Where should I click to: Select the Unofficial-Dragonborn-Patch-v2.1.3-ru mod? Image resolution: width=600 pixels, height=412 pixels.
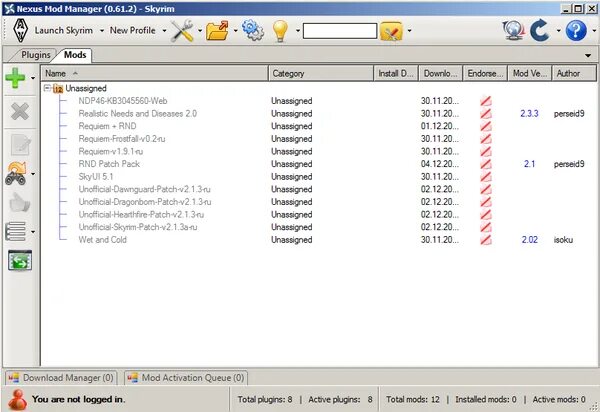coord(145,202)
